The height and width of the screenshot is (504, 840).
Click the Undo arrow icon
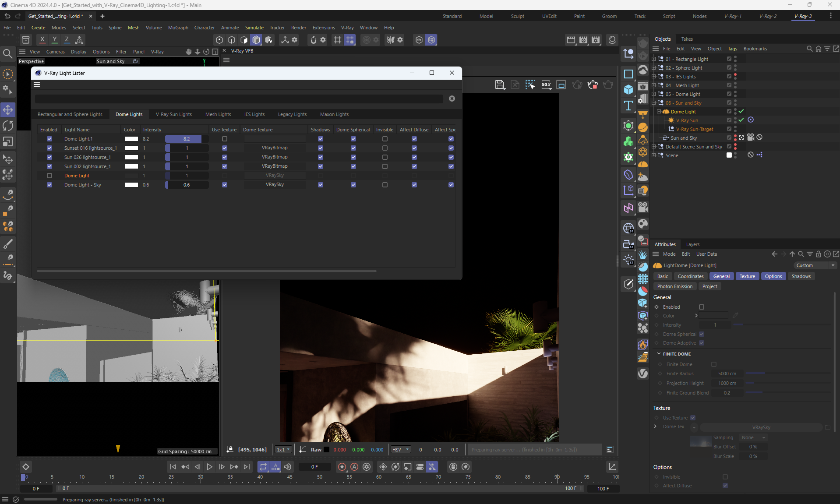(x=7, y=16)
